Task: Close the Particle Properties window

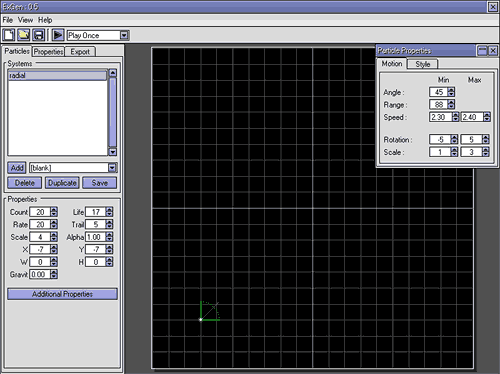Action: 493,51
